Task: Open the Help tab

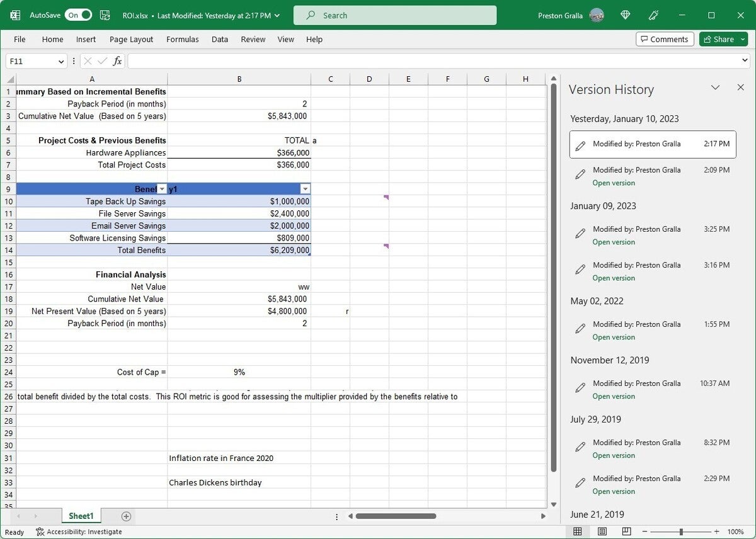Action: click(x=314, y=39)
